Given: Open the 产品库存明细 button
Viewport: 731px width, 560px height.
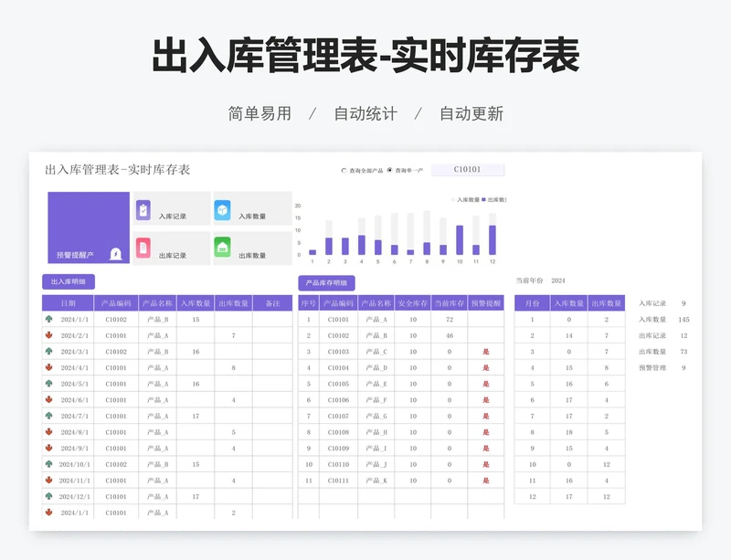Looking at the screenshot, I should (x=326, y=282).
